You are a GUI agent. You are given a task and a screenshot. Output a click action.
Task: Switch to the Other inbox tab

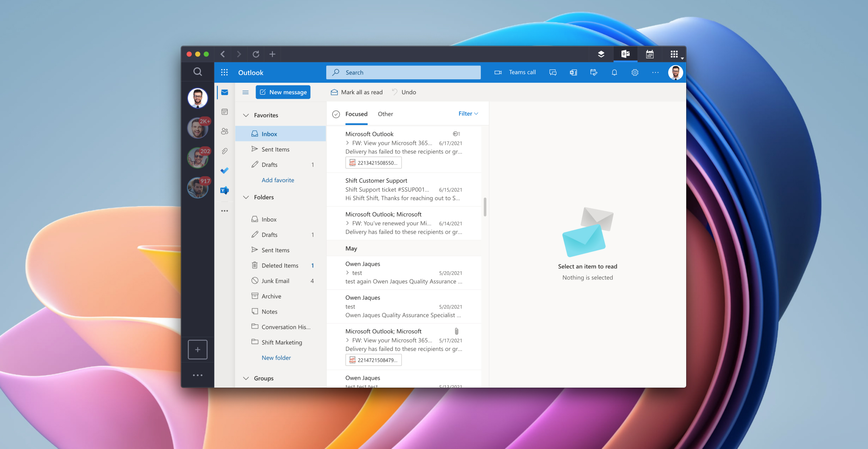[x=385, y=113]
